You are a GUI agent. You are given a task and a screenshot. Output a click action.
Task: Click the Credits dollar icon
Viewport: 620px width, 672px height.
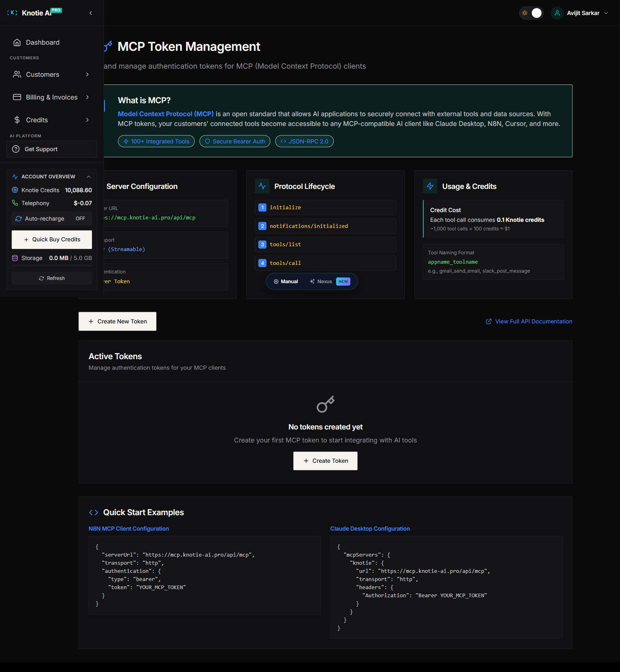point(17,120)
